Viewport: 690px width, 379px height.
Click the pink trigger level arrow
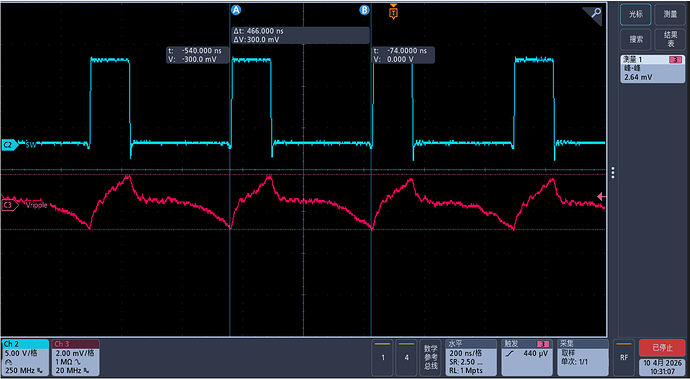[x=602, y=196]
